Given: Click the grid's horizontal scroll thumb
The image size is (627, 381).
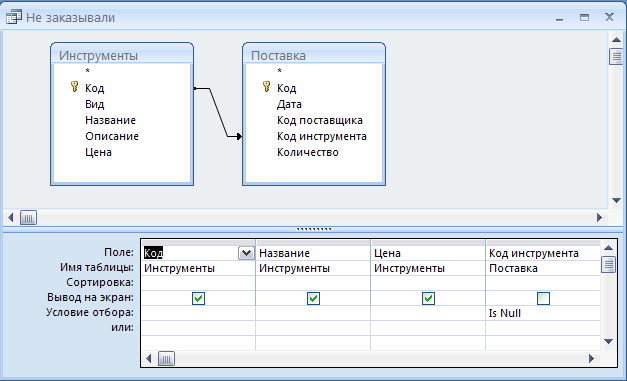Looking at the screenshot, I should tap(166, 359).
